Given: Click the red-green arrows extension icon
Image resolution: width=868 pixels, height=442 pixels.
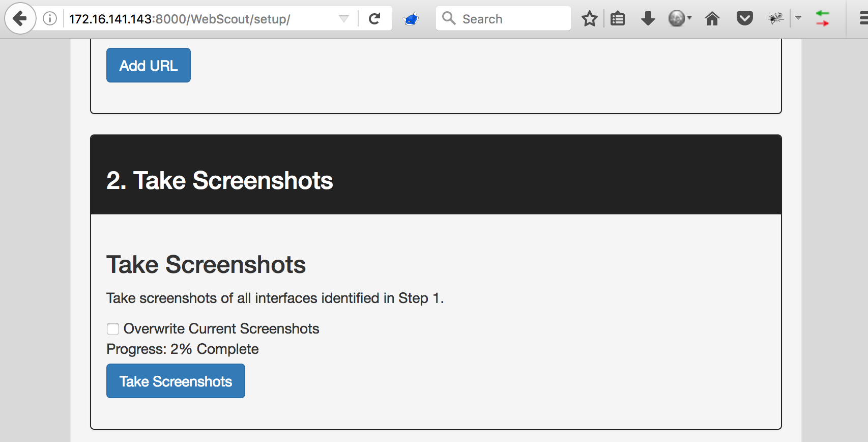Looking at the screenshot, I should [x=822, y=19].
